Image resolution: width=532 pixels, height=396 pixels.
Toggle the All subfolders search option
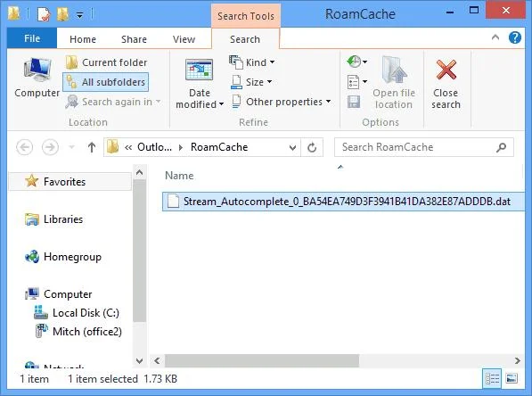coord(106,82)
